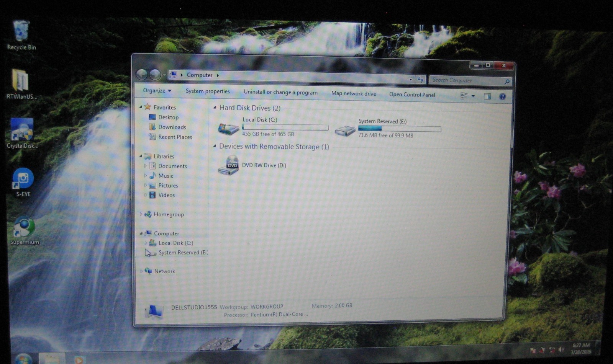Click the refresh address bar button
The image size is (613, 364).
point(421,80)
